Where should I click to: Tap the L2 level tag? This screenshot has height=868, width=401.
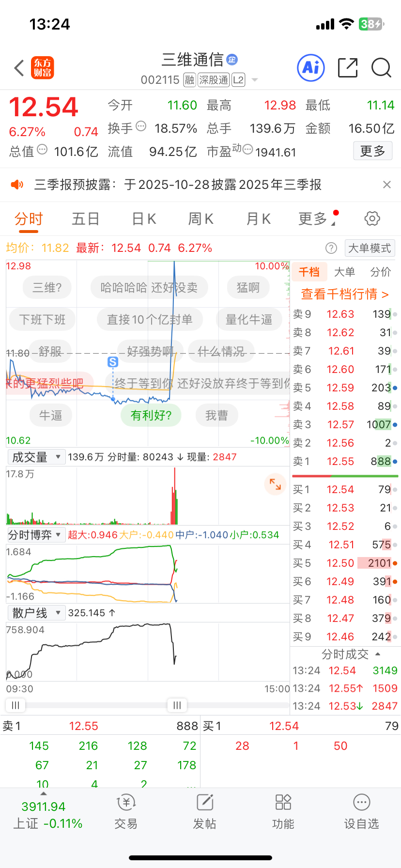click(238, 80)
